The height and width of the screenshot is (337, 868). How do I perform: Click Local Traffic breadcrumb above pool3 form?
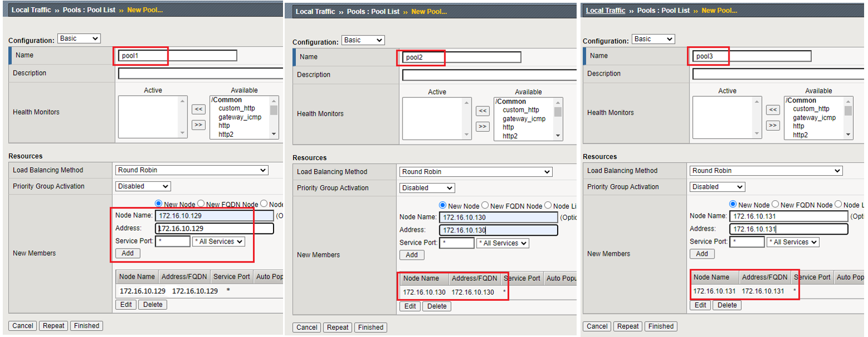point(606,11)
